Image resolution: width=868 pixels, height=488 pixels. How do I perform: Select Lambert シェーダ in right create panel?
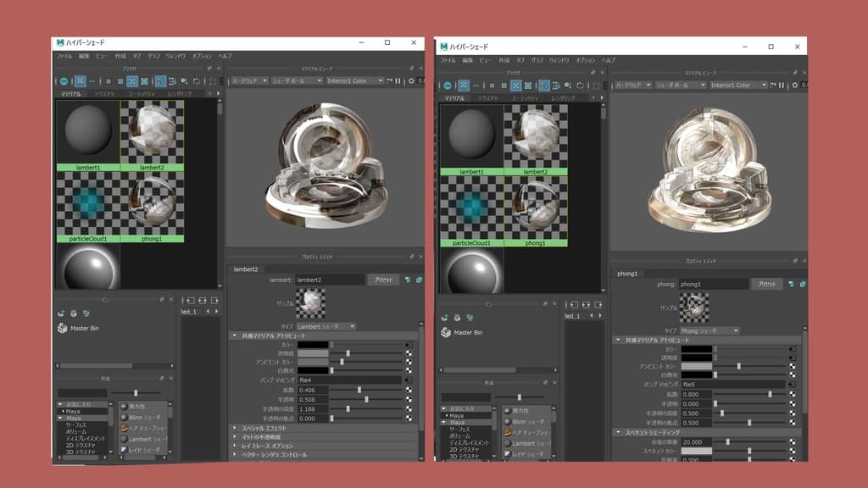coord(527,443)
